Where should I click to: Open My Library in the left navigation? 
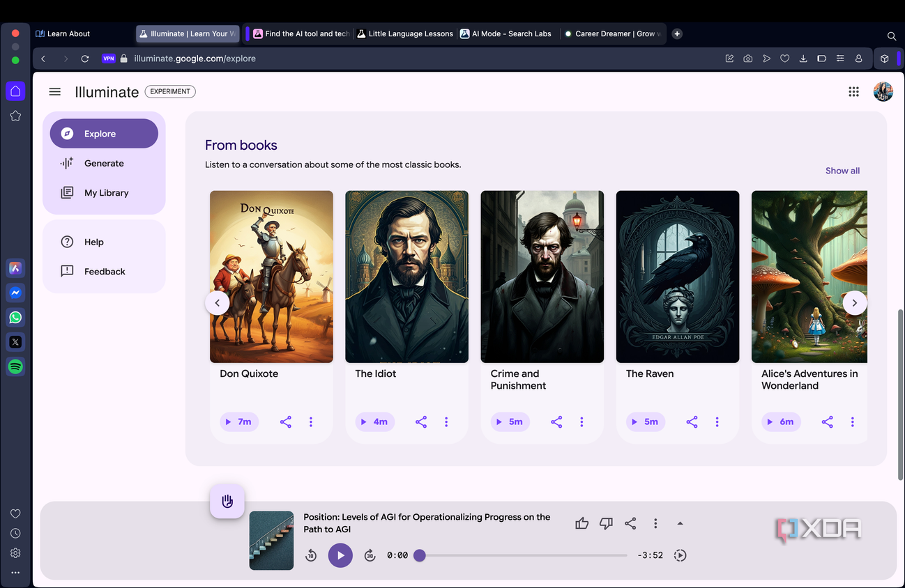pos(104,193)
